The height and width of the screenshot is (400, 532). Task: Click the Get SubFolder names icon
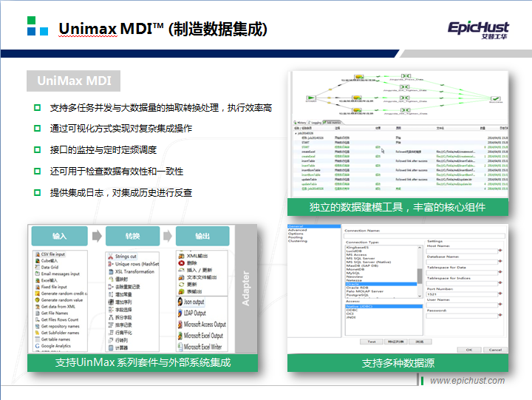click(x=38, y=333)
